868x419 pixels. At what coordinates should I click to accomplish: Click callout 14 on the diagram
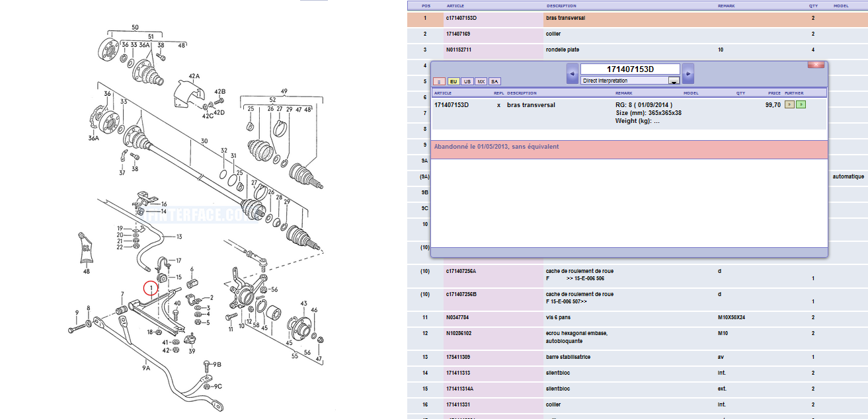pos(163,211)
